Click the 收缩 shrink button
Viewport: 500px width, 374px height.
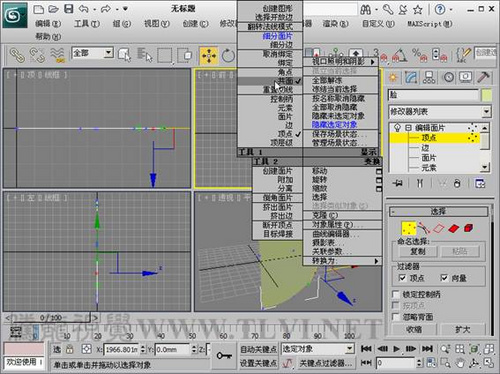point(414,330)
